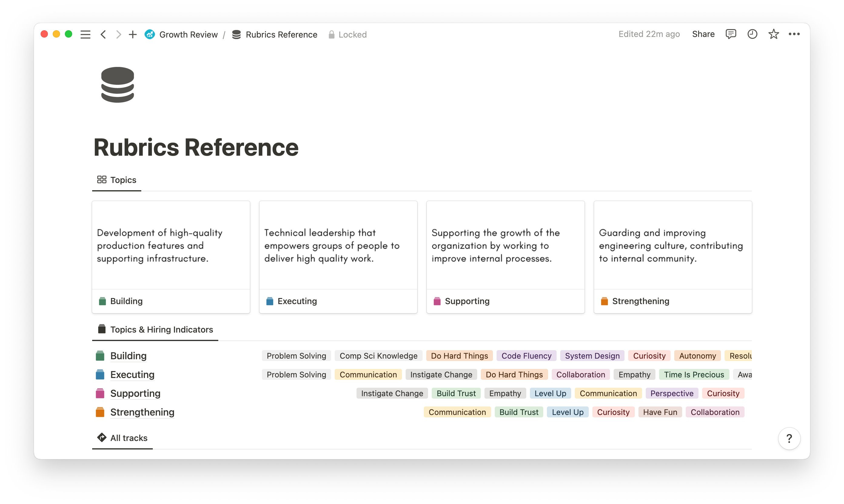Image resolution: width=844 pixels, height=504 pixels.
Task: Click the Time Is Precious tag
Action: coord(694,374)
